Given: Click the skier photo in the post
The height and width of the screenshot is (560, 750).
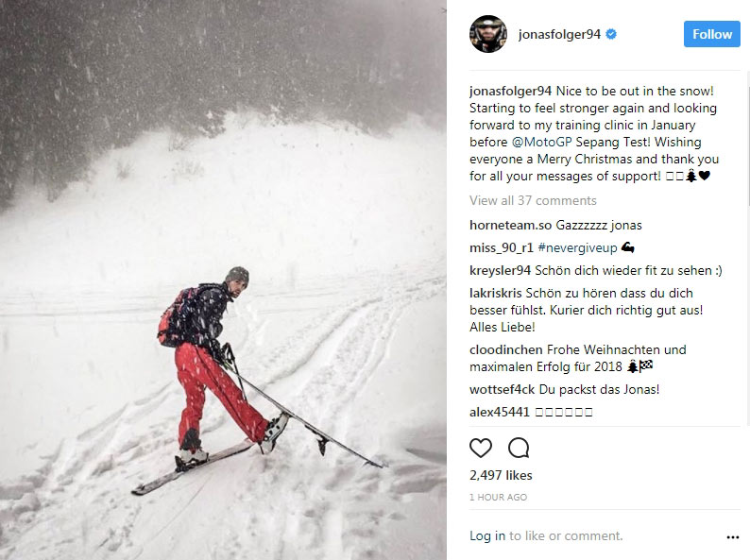Looking at the screenshot, I should click(x=223, y=280).
